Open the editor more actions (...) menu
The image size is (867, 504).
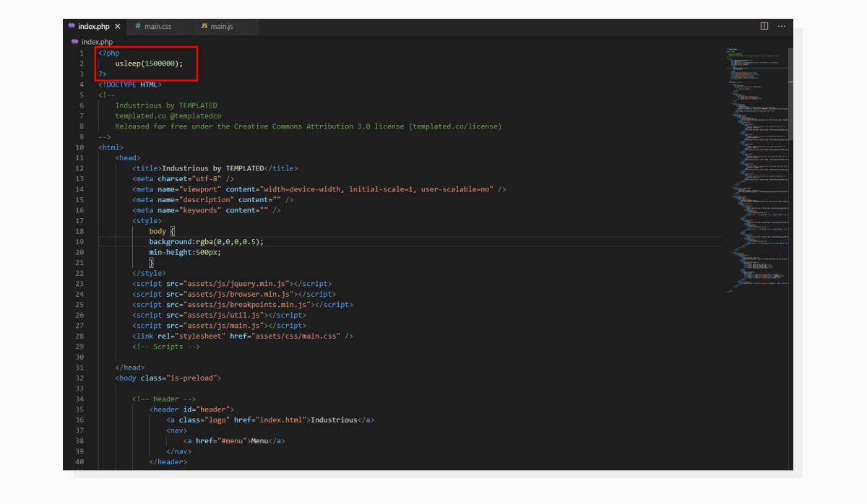click(781, 26)
